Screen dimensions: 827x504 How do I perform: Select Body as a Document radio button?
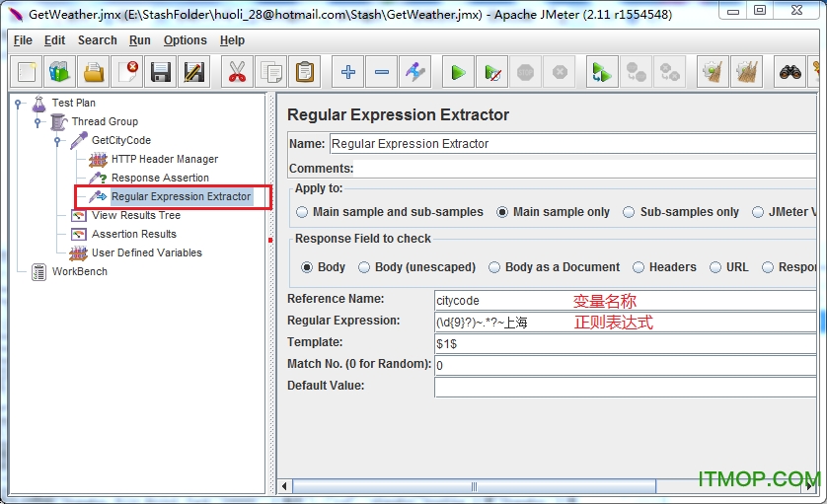[x=494, y=267]
